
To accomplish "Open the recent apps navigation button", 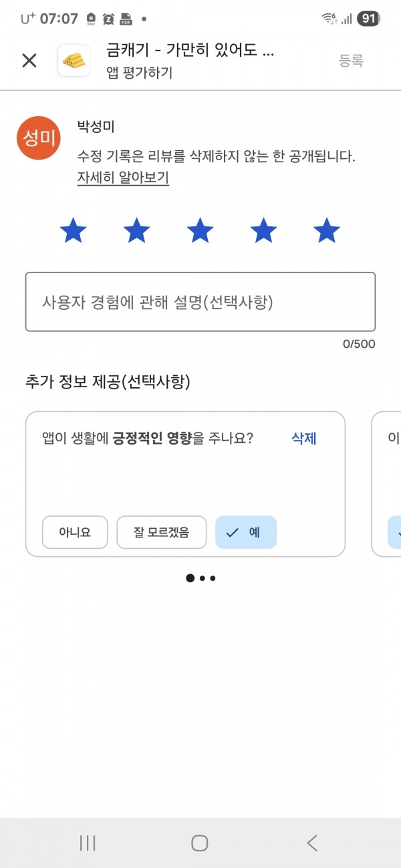I will tap(88, 843).
